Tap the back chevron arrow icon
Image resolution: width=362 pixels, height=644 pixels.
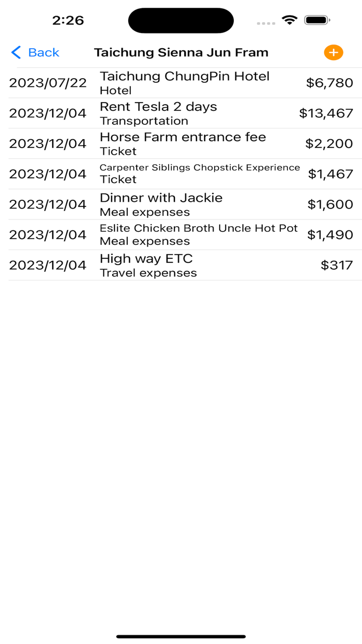click(x=16, y=52)
